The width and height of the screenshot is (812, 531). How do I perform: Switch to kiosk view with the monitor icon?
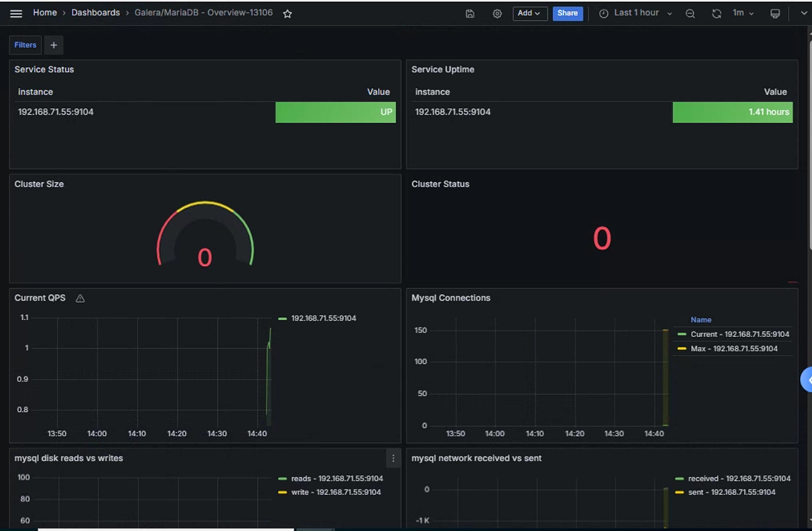coord(775,13)
